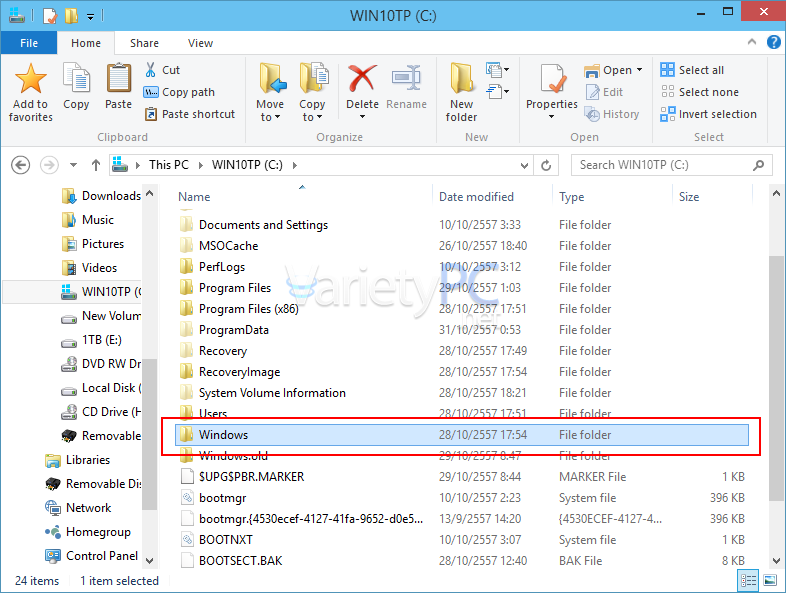Select the Program Files folder row
Viewport: 786px width, 593px height.
(462, 288)
